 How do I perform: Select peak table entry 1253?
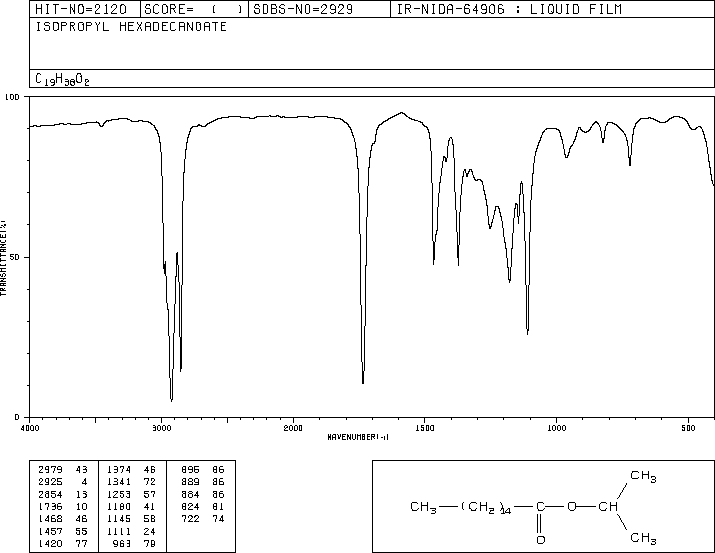coord(119,494)
